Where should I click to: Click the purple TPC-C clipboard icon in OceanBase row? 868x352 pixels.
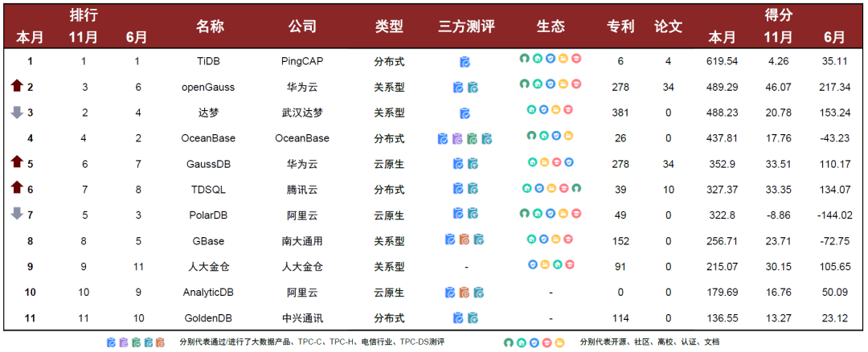click(x=457, y=139)
